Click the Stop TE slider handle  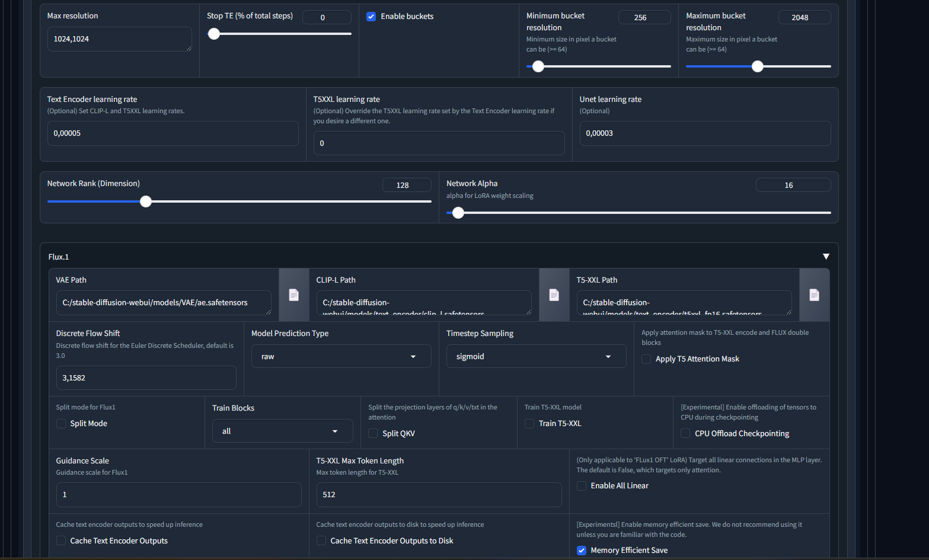pos(214,34)
